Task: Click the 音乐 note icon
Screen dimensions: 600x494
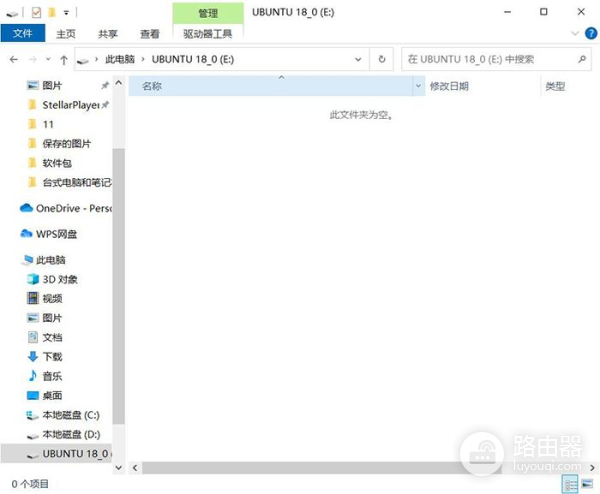Action: click(33, 376)
